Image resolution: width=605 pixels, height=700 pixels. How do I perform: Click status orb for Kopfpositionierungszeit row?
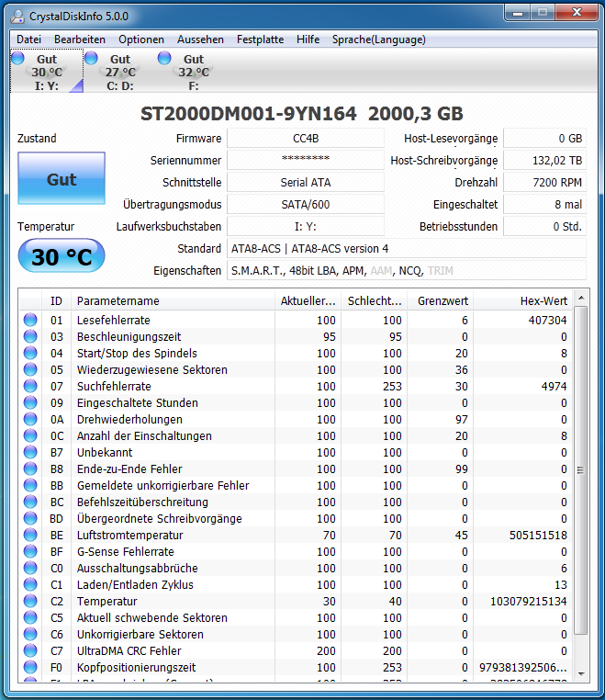[30, 667]
